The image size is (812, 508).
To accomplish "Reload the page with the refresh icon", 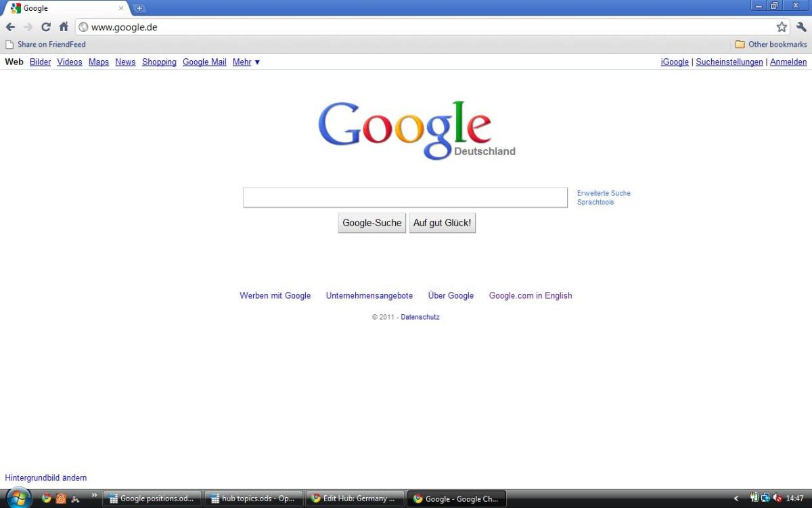I will tap(46, 27).
